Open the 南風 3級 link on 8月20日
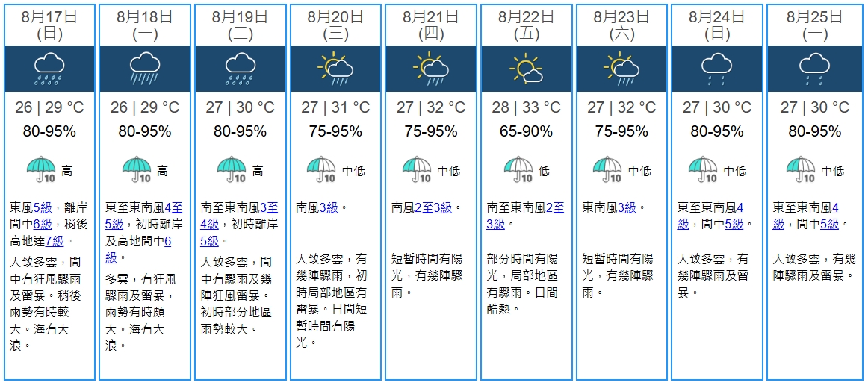Screen dimensions: 868x385 pyautogui.click(x=329, y=207)
